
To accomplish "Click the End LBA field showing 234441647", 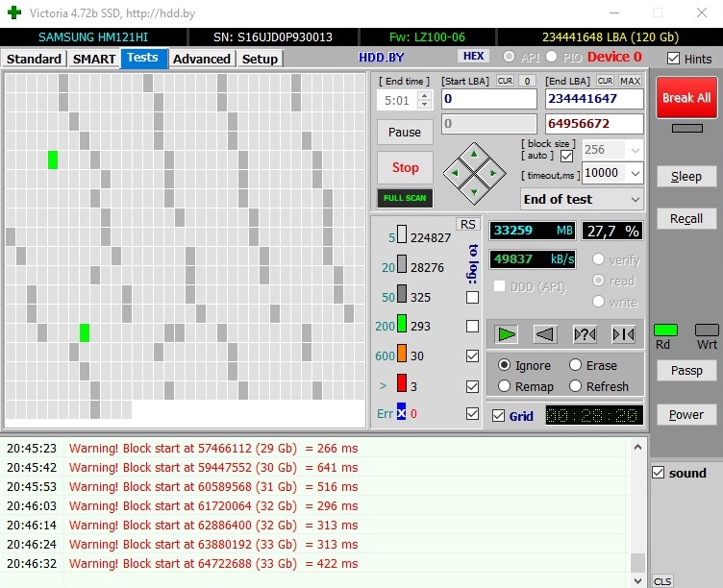I will tap(594, 99).
